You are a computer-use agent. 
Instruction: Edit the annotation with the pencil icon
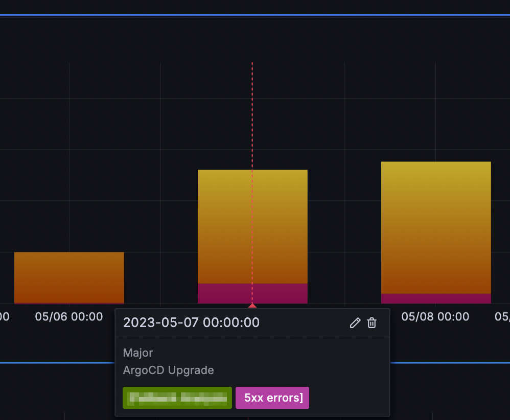[x=355, y=323]
